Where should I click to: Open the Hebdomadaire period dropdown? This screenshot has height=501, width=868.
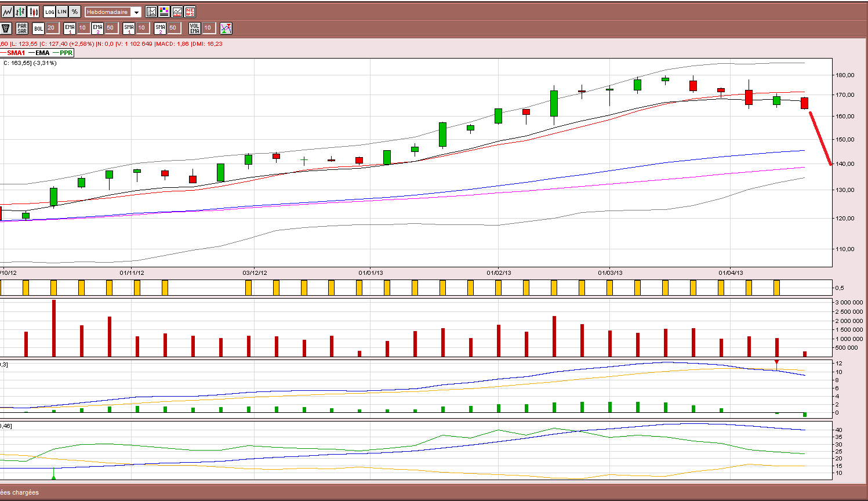click(113, 12)
